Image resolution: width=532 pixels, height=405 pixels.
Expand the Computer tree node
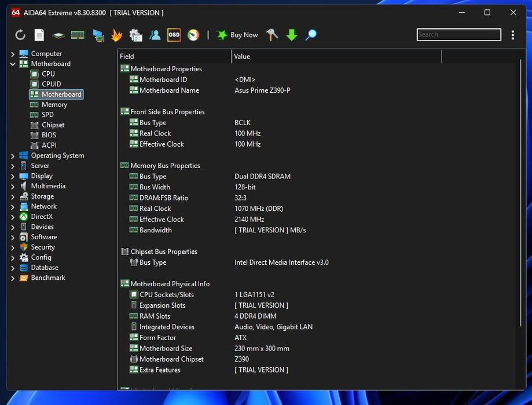pyautogui.click(x=13, y=54)
